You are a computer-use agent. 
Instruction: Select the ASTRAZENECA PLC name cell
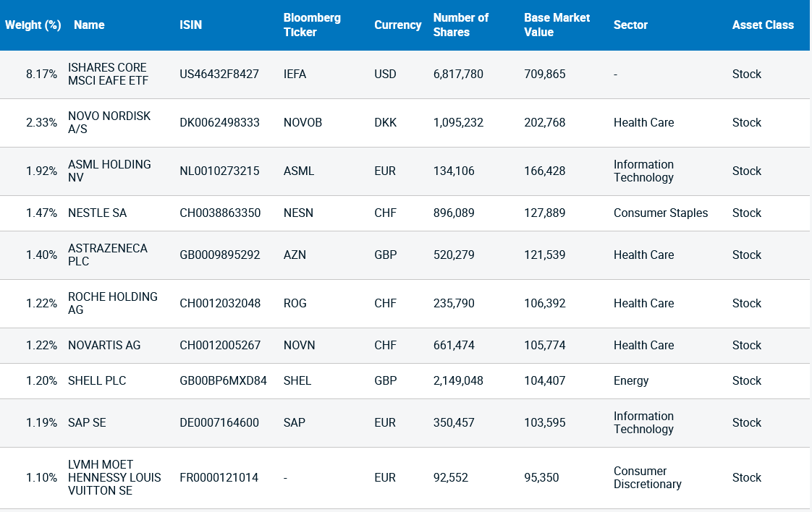108,255
